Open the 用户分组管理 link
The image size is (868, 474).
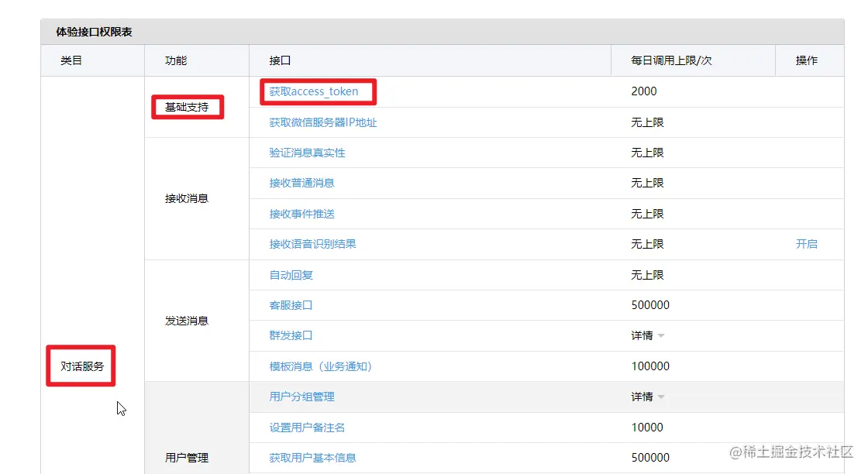[x=301, y=397]
